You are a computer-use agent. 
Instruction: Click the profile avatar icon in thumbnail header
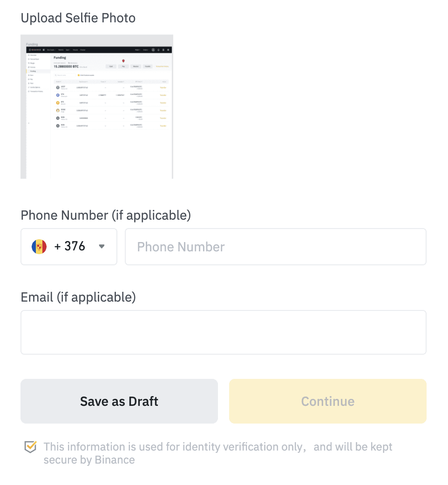[153, 50]
